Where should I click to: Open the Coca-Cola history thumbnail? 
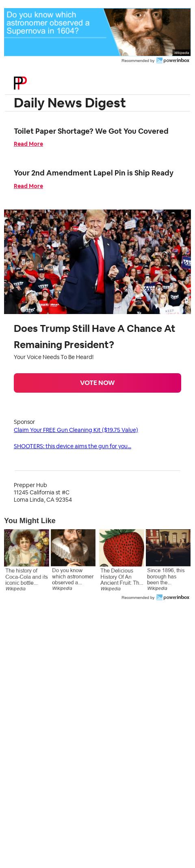point(26,548)
